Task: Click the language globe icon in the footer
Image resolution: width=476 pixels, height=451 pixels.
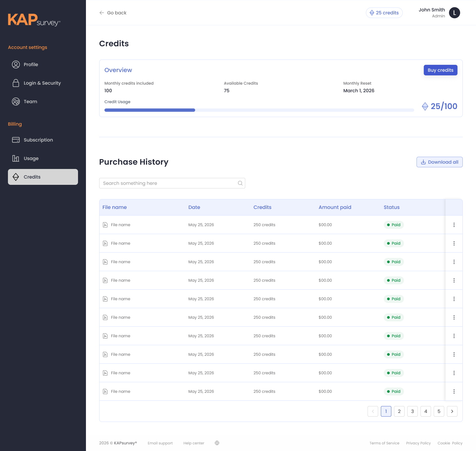Action: point(217,443)
